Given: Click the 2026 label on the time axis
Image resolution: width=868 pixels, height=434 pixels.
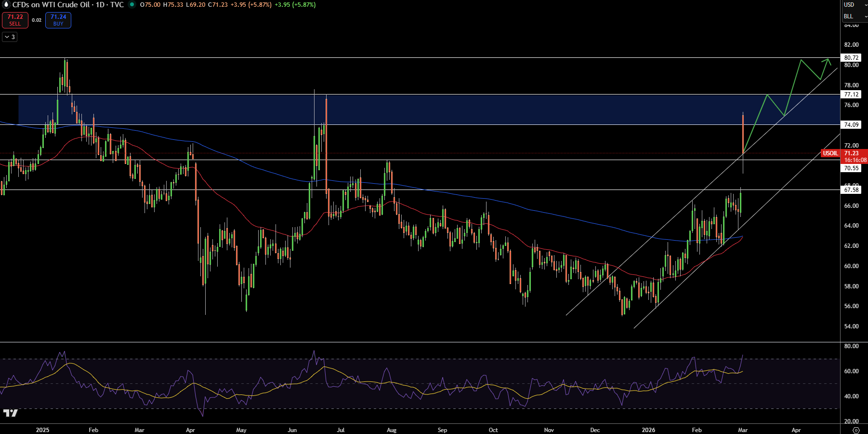Looking at the screenshot, I should tap(648, 430).
